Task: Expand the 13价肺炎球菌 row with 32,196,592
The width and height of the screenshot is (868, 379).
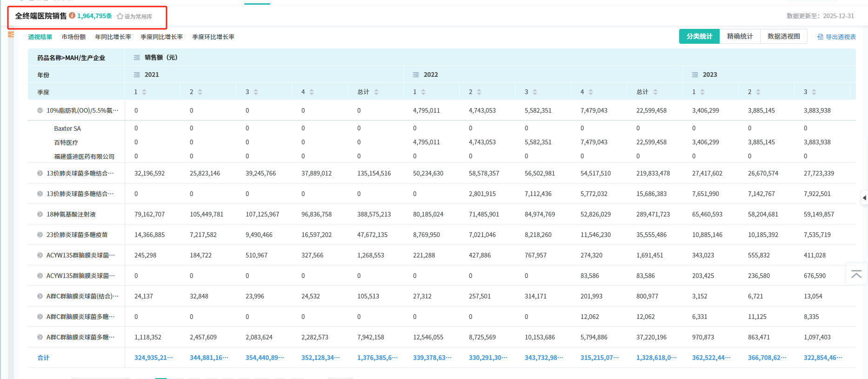Action: click(40, 173)
